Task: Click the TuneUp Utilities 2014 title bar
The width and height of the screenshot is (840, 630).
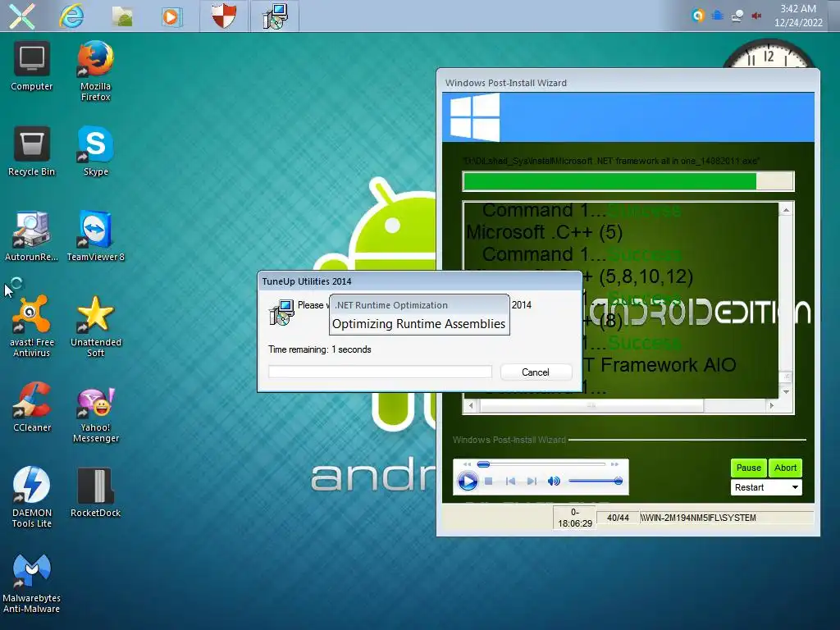Action: tap(419, 281)
